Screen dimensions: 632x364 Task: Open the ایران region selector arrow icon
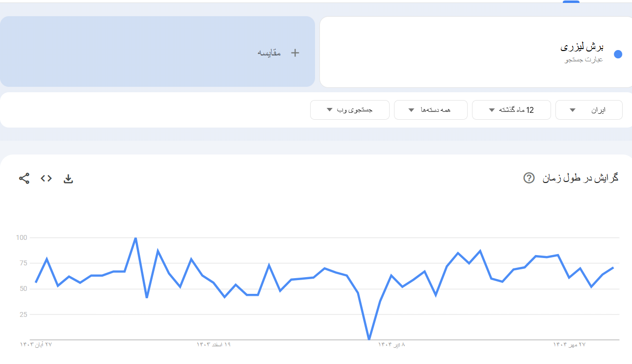click(x=572, y=110)
